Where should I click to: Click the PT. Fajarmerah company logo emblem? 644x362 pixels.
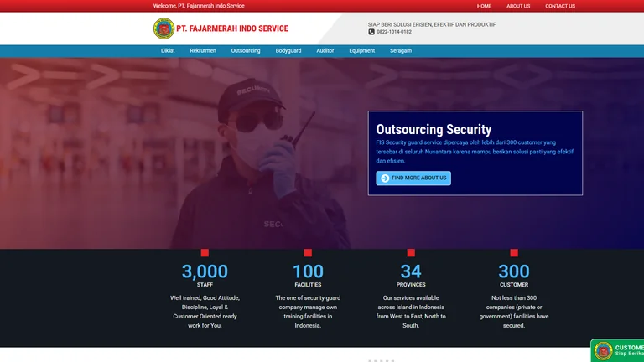[164, 28]
